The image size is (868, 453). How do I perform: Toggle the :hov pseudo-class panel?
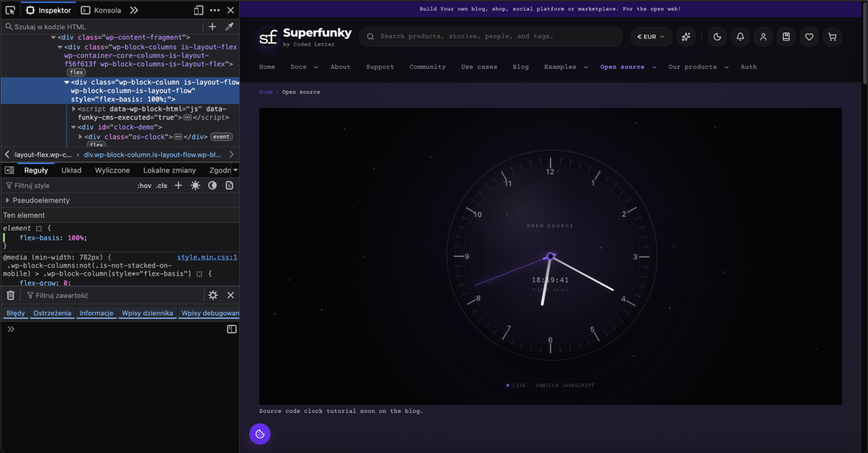(x=144, y=185)
